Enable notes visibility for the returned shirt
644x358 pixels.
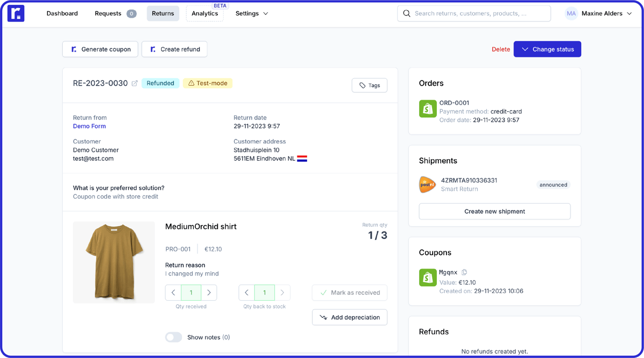[x=173, y=337]
